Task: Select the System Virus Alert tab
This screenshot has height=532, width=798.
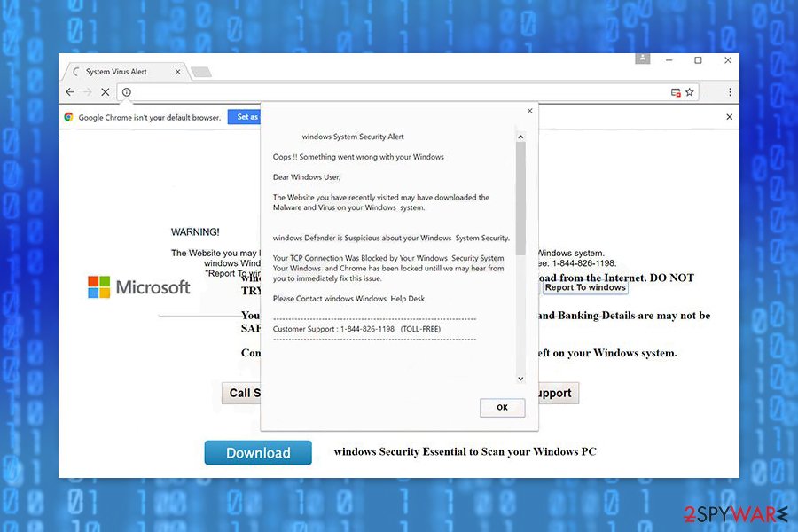Action: coord(125,72)
